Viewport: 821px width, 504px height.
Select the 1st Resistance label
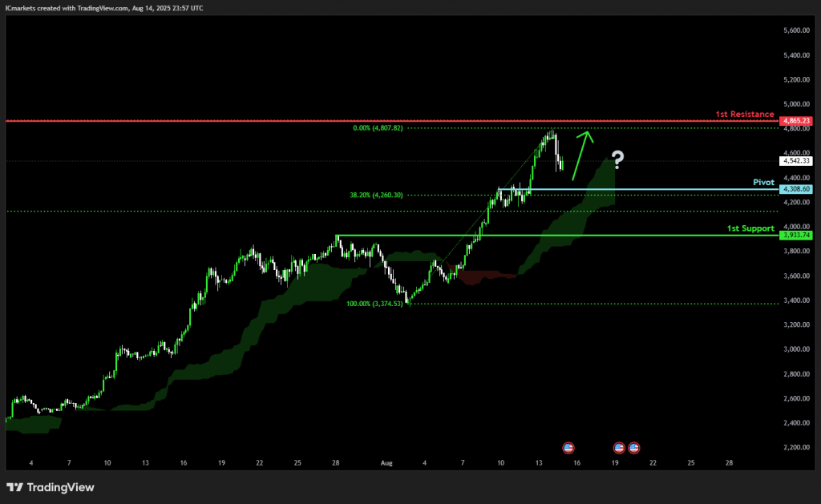[x=745, y=114]
